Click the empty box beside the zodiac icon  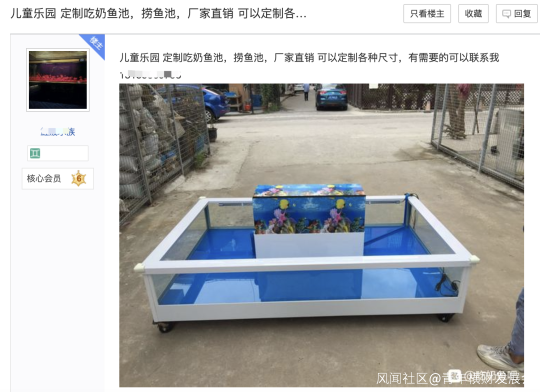point(64,153)
